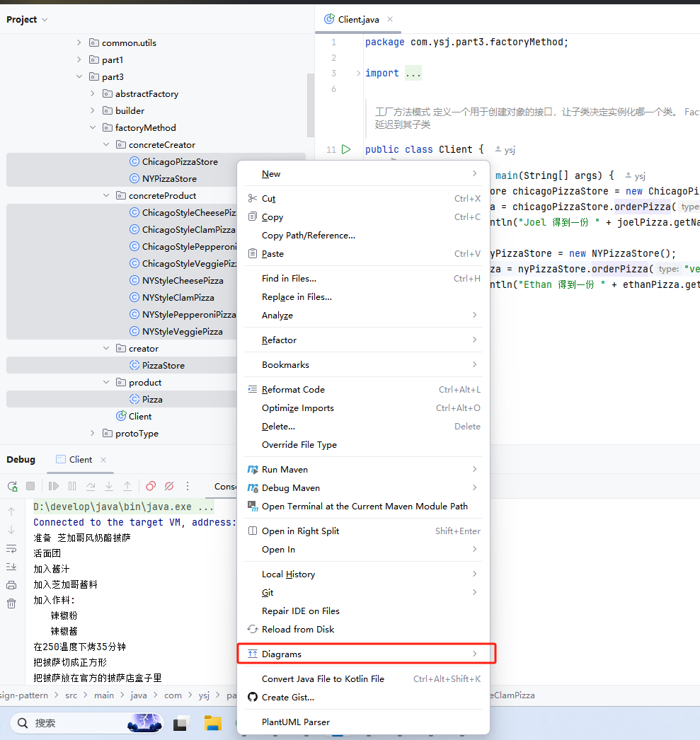This screenshot has width=700, height=740.
Task: Run Client class using the gutter arrow
Action: pos(346,149)
